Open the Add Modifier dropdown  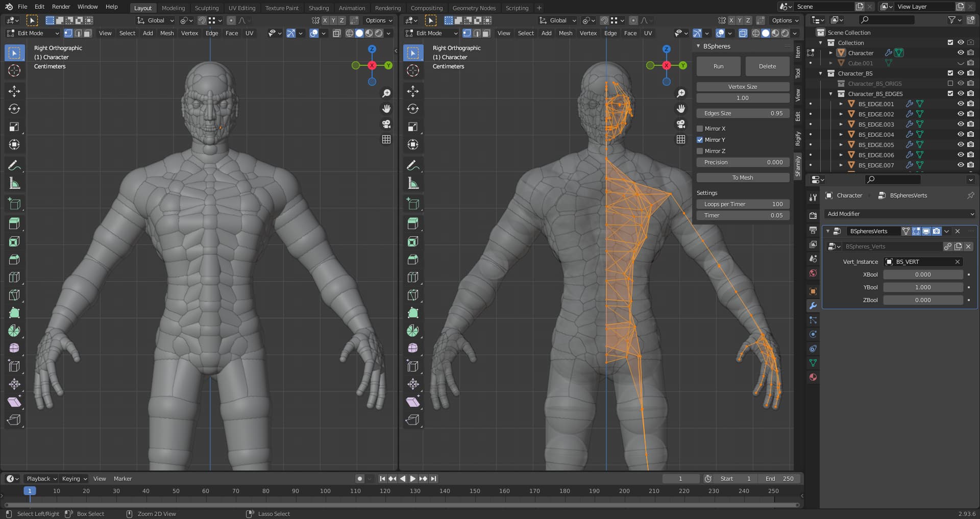click(900, 214)
